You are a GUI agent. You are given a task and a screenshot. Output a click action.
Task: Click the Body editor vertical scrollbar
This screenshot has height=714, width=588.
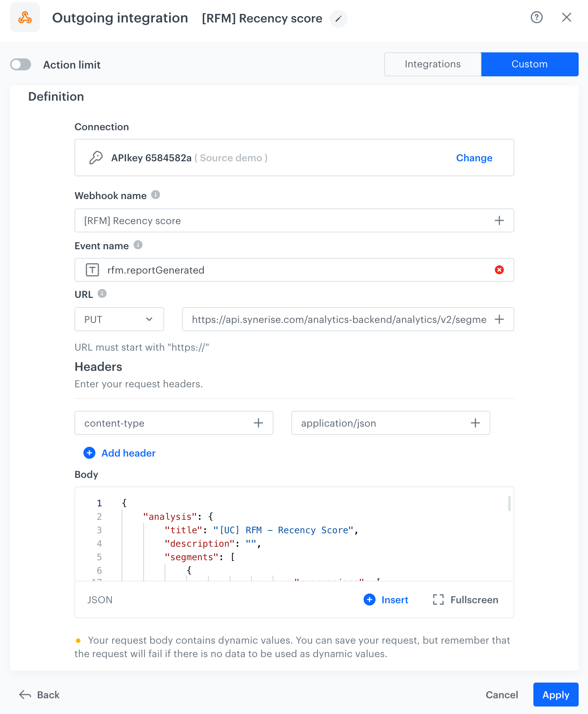(509, 504)
